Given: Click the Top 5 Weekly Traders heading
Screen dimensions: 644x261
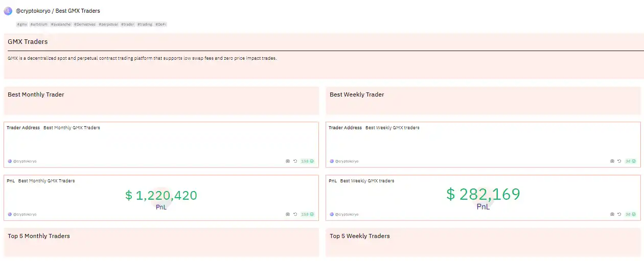Looking at the screenshot, I should (x=360, y=236).
